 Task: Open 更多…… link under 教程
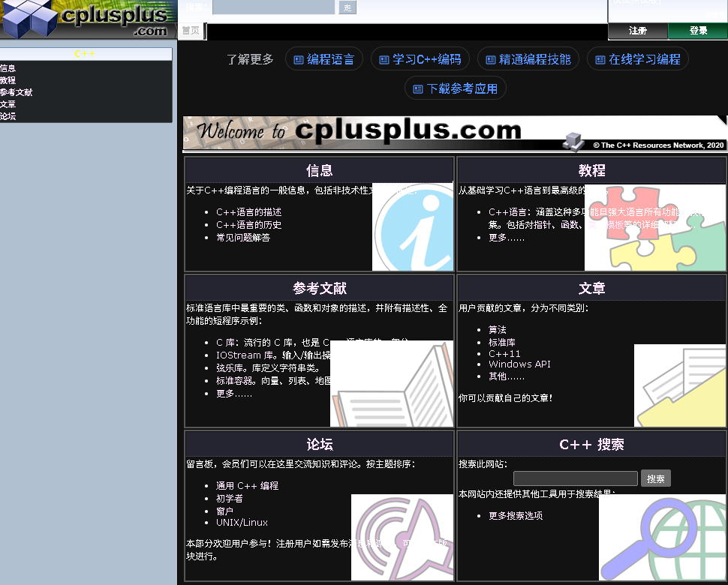tap(507, 238)
